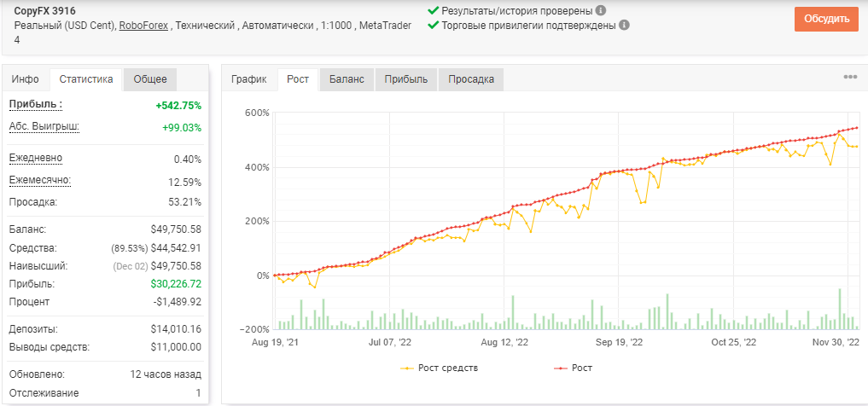Click the Ежемесячно: label
This screenshot has width=868, height=406.
pos(40,181)
